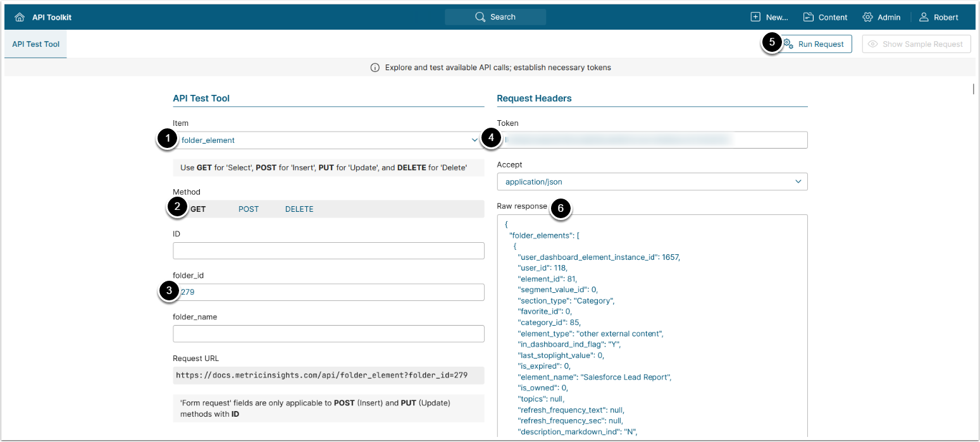Click the gears icon on Run Request
This screenshot has width=980, height=442.
[x=788, y=44]
